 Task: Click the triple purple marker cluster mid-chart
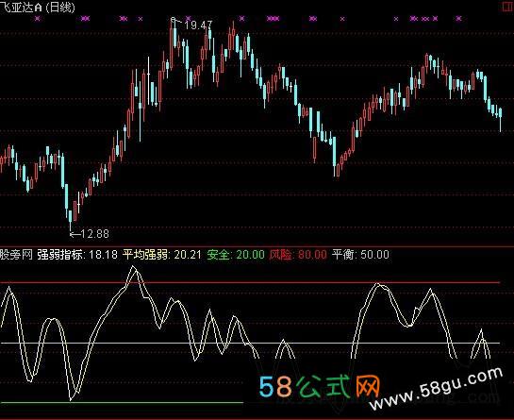273,18
